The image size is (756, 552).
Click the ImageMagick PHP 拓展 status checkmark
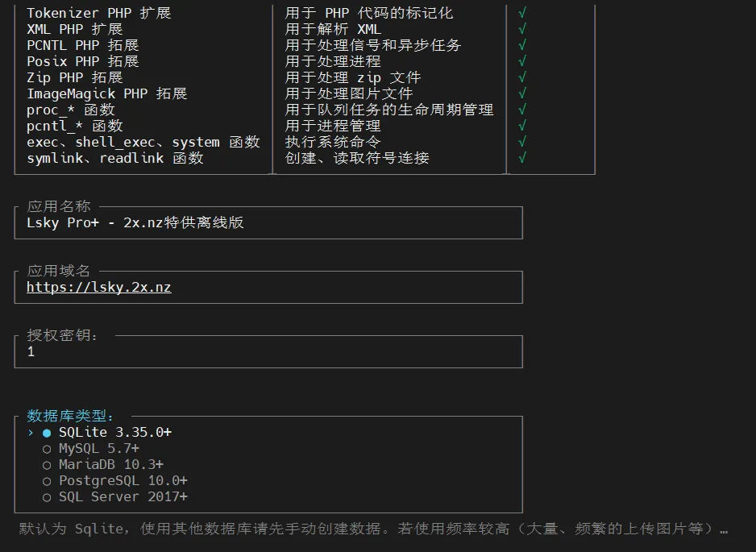(522, 93)
